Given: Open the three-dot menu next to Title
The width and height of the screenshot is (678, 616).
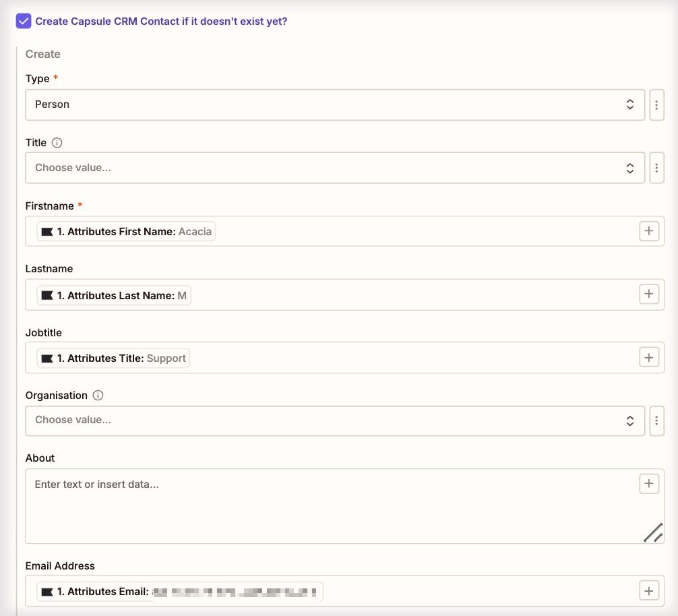Looking at the screenshot, I should click(x=656, y=168).
